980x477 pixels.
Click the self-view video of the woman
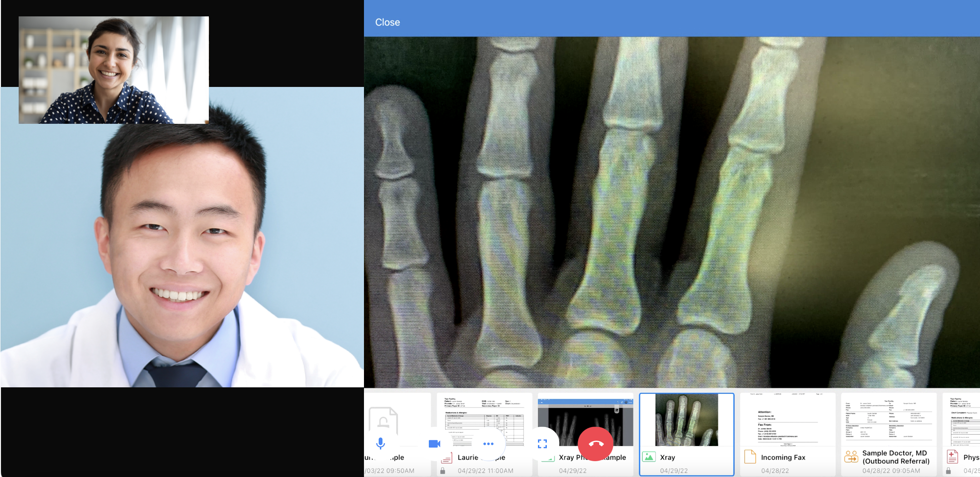tap(114, 70)
